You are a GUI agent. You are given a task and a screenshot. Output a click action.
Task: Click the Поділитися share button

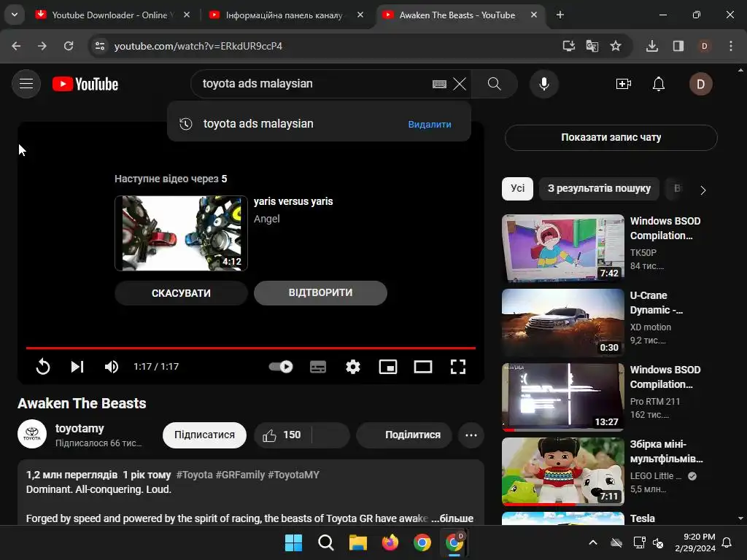(x=404, y=435)
